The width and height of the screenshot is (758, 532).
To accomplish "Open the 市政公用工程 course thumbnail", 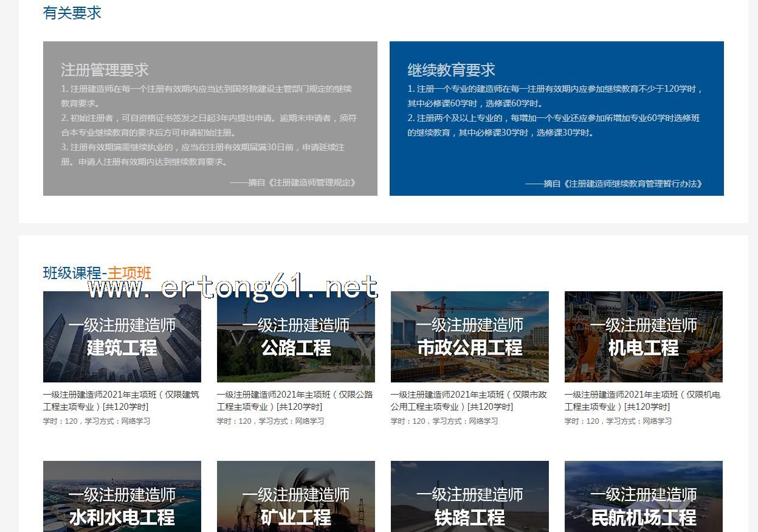I will (469, 336).
